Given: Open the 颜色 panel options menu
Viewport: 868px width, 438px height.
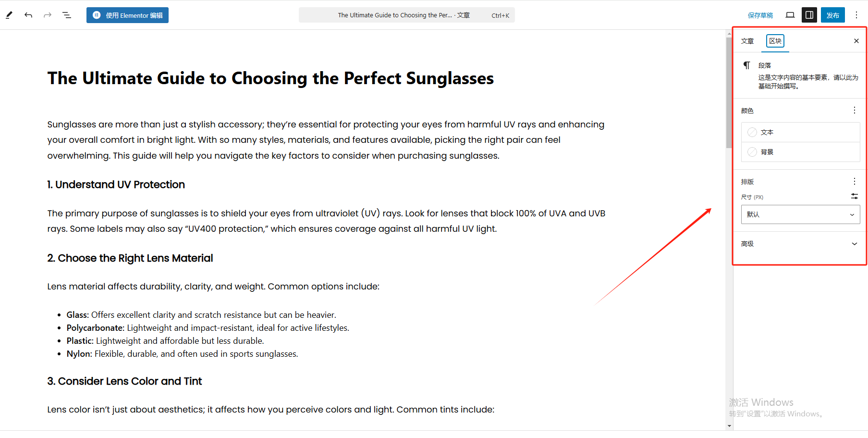Looking at the screenshot, I should click(x=854, y=110).
